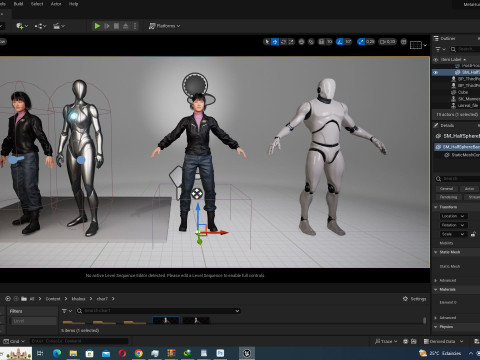Screen dimensions: 480x360
Task: Choose the Select objects cursor tool in viewport
Action: click(267, 42)
